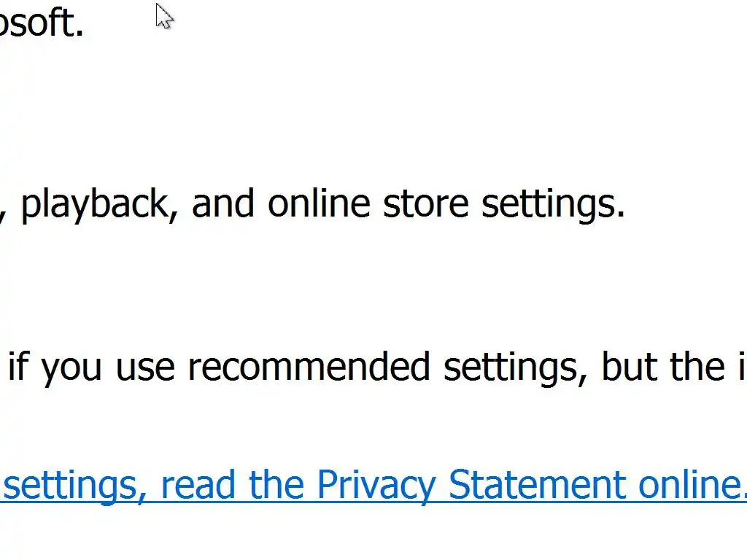Click 'settings,' at the start of the blue link
This screenshot has height=560, width=747.
(75, 486)
